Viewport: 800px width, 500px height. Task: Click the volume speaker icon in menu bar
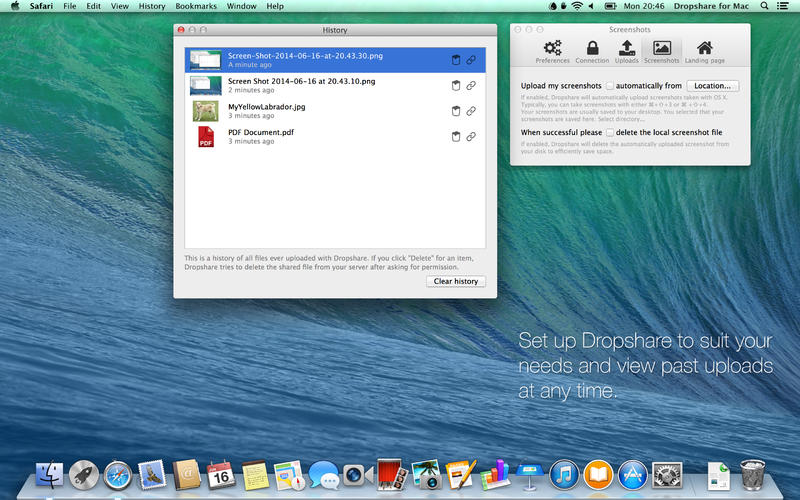tap(591, 6)
